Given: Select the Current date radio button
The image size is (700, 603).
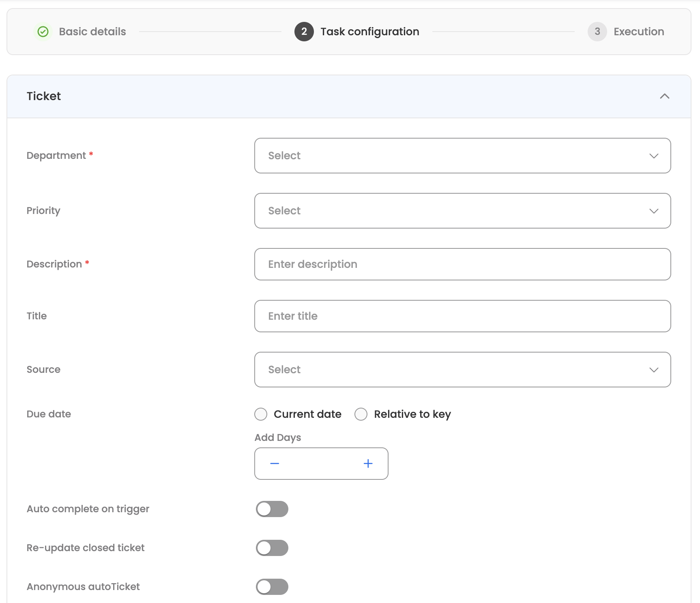Looking at the screenshot, I should [261, 414].
